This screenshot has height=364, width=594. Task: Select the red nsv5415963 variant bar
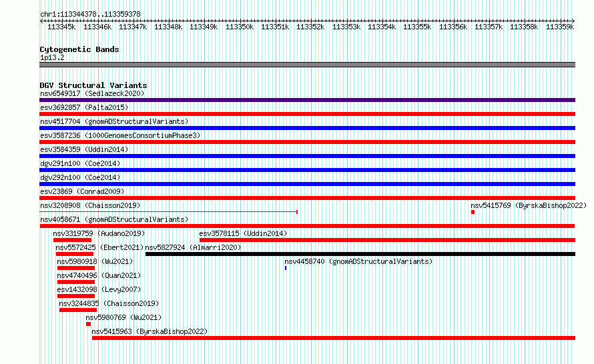(334, 338)
